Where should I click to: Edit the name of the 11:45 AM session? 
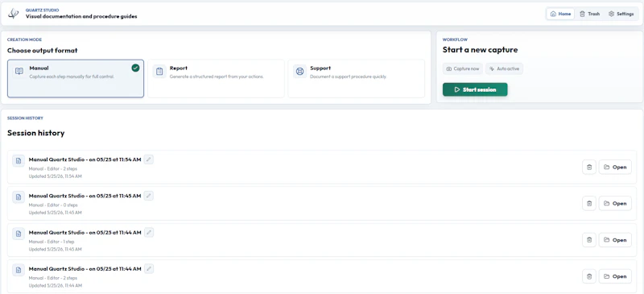(149, 196)
